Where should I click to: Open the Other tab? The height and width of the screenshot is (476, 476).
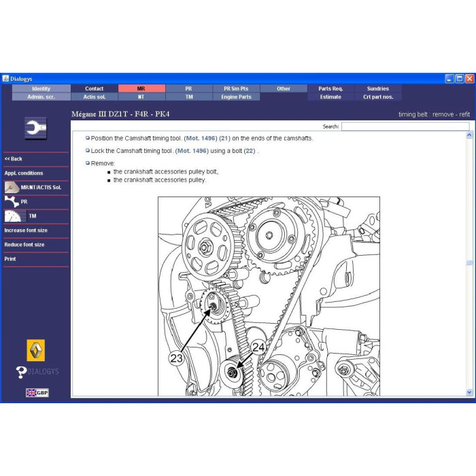click(284, 88)
